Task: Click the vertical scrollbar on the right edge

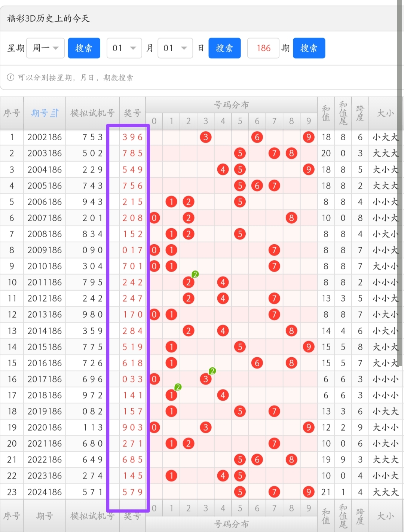Action: coord(400,183)
